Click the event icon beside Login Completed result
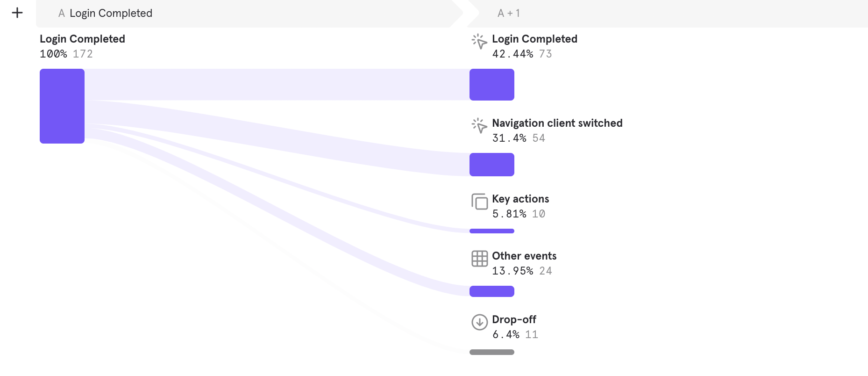Image resolution: width=868 pixels, height=376 pixels. click(479, 43)
